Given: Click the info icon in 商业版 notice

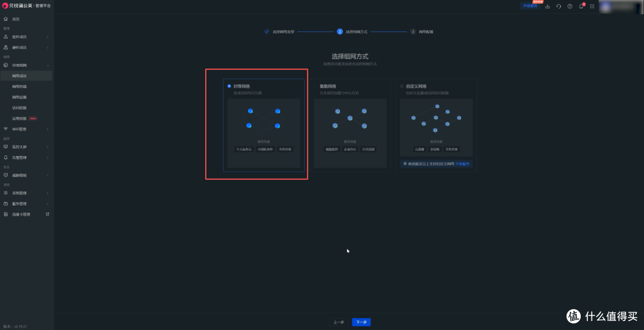Looking at the screenshot, I should click(x=405, y=164).
